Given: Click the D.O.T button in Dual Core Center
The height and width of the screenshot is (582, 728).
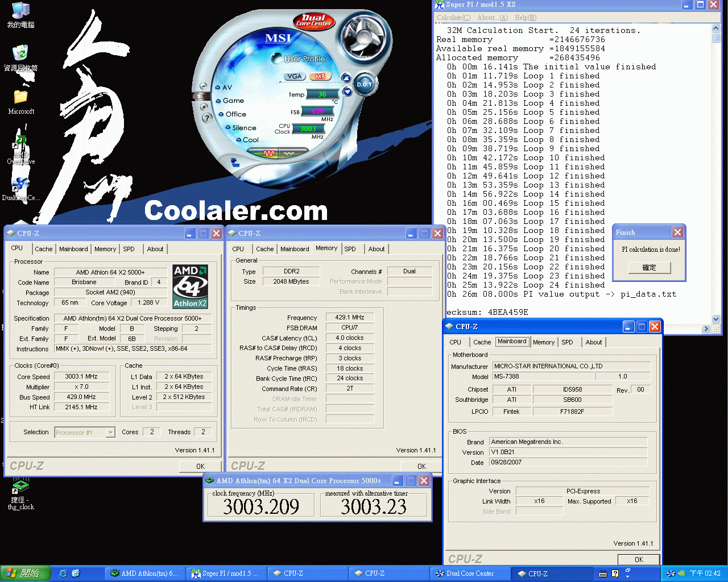Looking at the screenshot, I should click(x=365, y=85).
